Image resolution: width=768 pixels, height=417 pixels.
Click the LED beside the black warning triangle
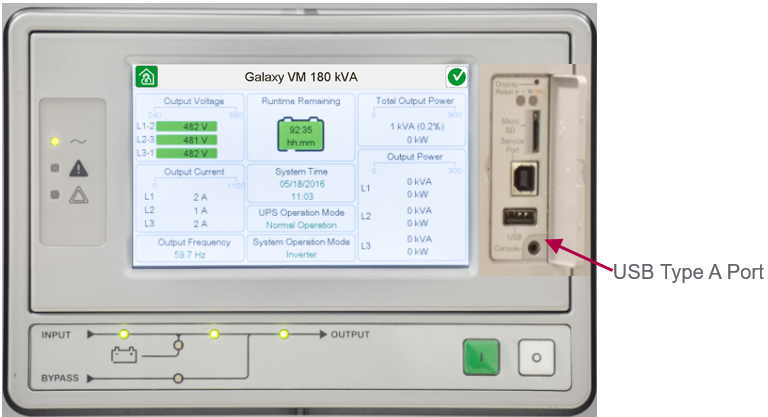click(55, 168)
